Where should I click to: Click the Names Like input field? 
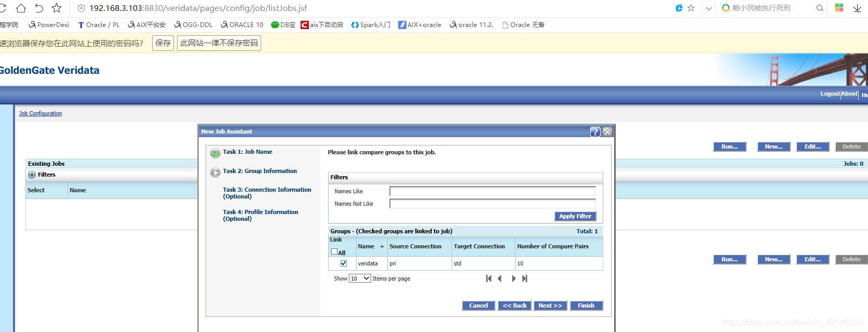(x=493, y=191)
